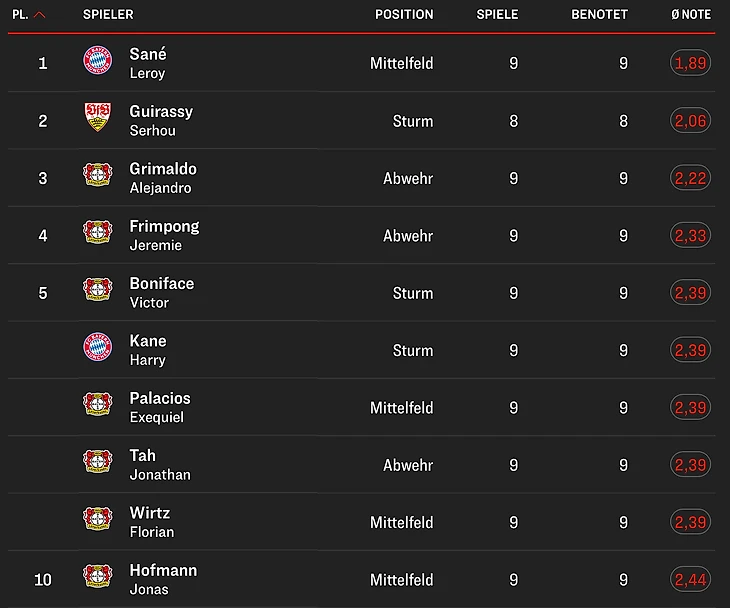This screenshot has height=608, width=730.
Task: Open player link Guirassy Serhou
Action: click(161, 120)
